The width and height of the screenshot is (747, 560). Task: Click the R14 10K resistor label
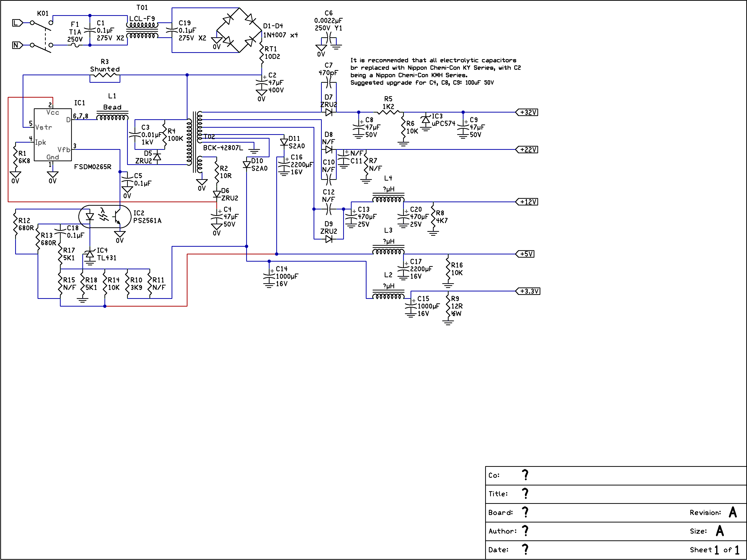[113, 284]
